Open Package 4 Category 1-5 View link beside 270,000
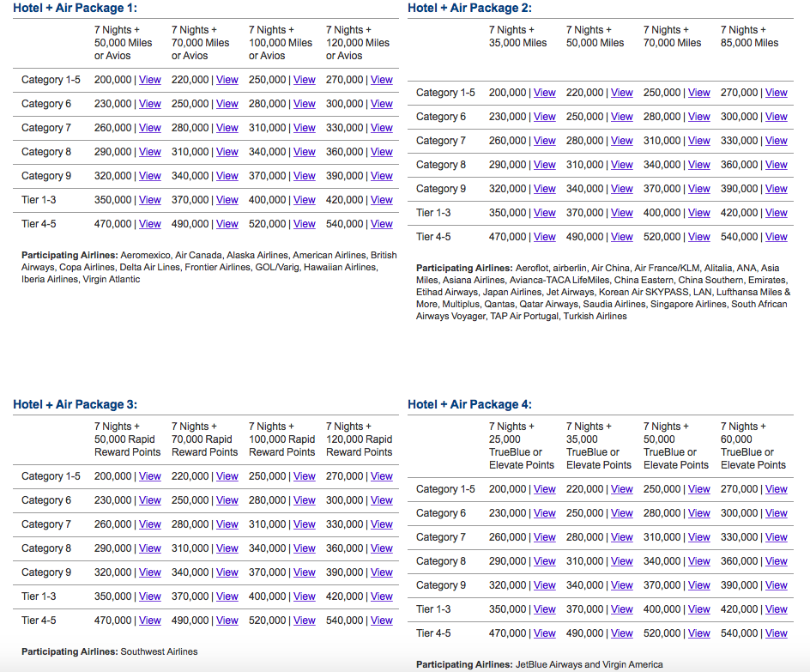This screenshot has height=672, width=810. click(777, 489)
